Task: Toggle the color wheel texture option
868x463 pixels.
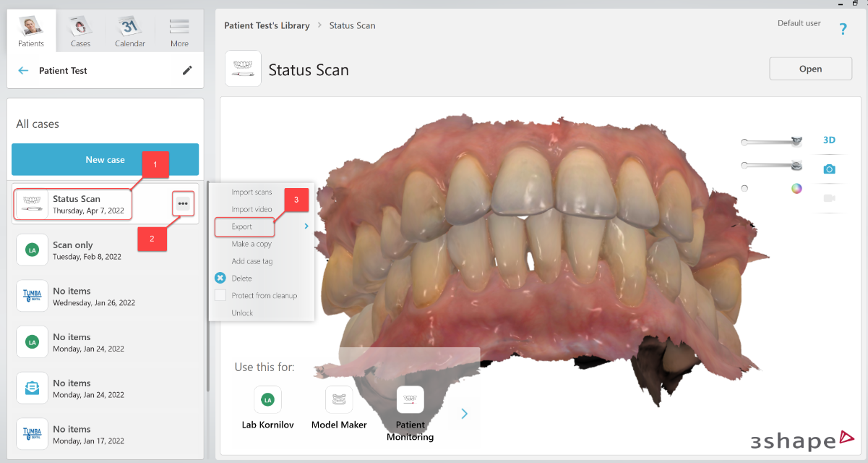Action: coord(796,189)
